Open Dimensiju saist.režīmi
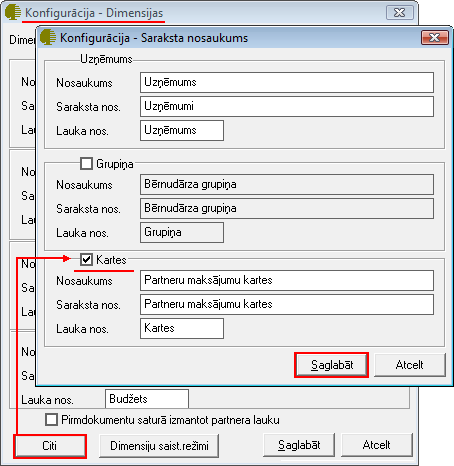 pyautogui.click(x=159, y=446)
